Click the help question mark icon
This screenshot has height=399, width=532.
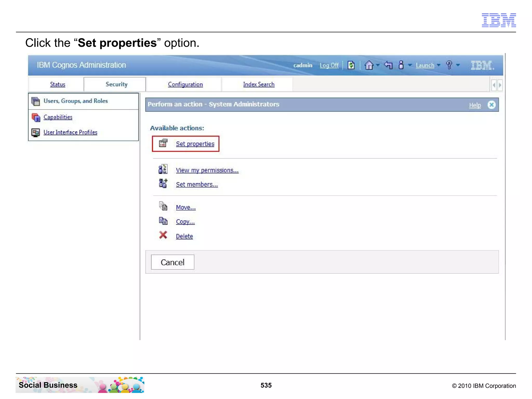click(449, 65)
